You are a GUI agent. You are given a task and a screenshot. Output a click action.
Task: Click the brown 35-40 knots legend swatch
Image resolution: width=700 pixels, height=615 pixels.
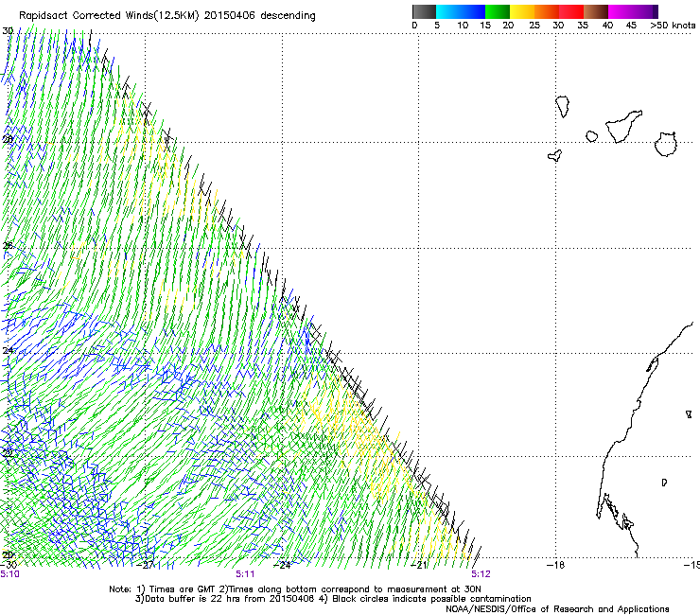596,11
